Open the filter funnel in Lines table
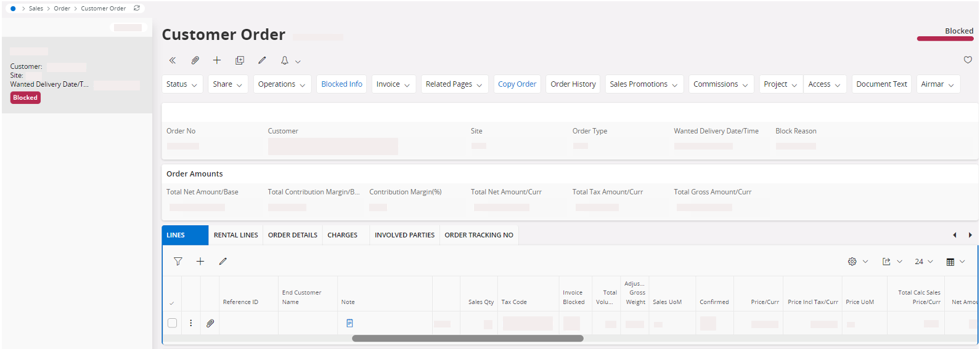The image size is (980, 349). click(178, 262)
